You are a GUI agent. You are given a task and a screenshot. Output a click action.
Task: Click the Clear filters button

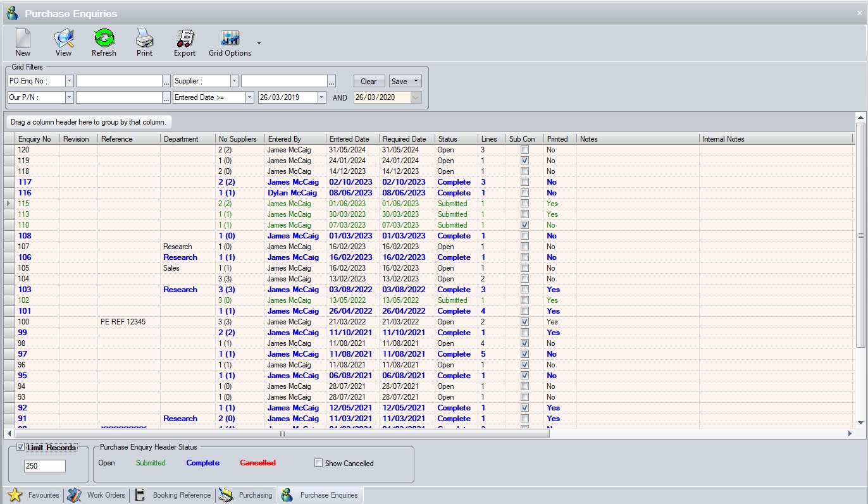(368, 82)
